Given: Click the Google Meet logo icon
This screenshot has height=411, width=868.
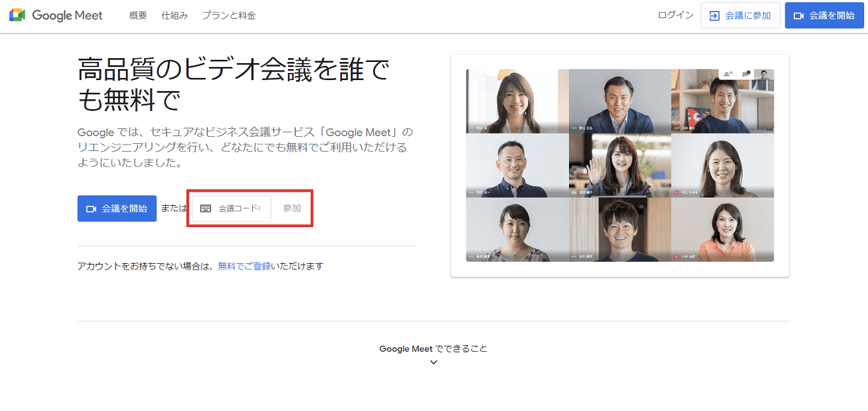Looking at the screenshot, I should pyautogui.click(x=19, y=15).
